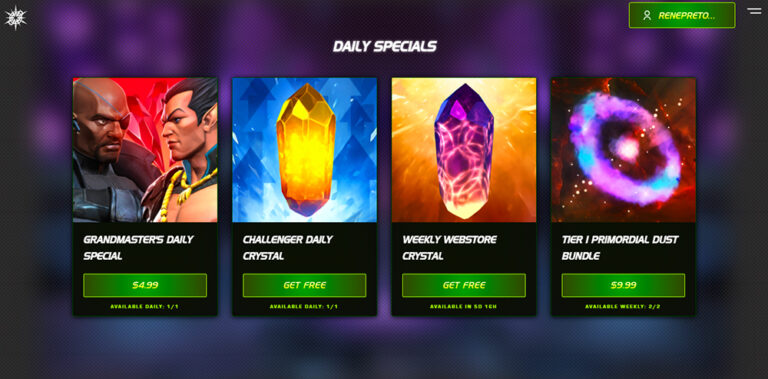This screenshot has height=379, width=768.
Task: Select the Primordial Dust nebula ring image
Action: pos(624,150)
